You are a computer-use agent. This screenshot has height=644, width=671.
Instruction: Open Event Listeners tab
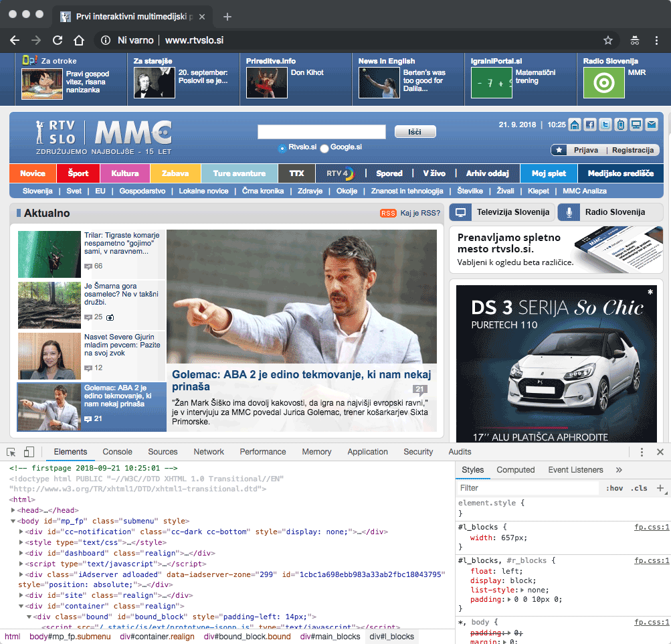pyautogui.click(x=575, y=470)
